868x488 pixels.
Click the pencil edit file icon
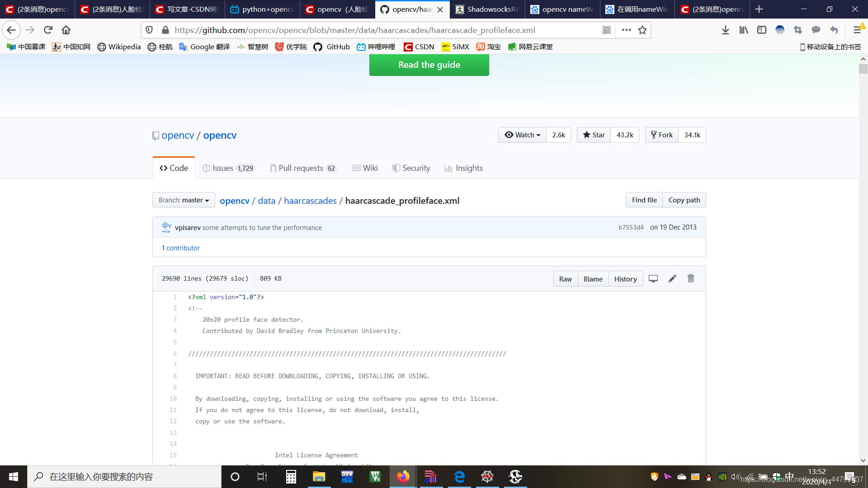(x=672, y=279)
